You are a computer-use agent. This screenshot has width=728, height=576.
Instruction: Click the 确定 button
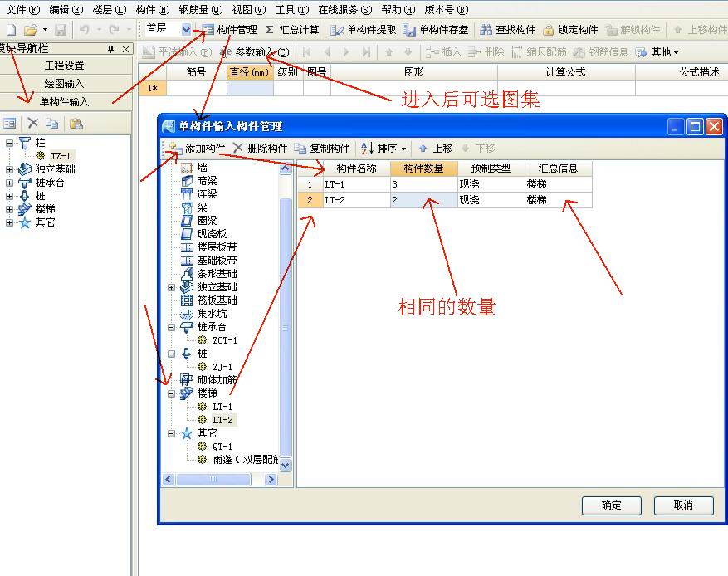point(612,505)
